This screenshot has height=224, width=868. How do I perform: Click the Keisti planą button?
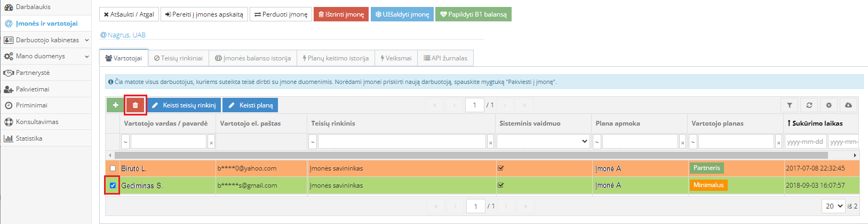250,105
